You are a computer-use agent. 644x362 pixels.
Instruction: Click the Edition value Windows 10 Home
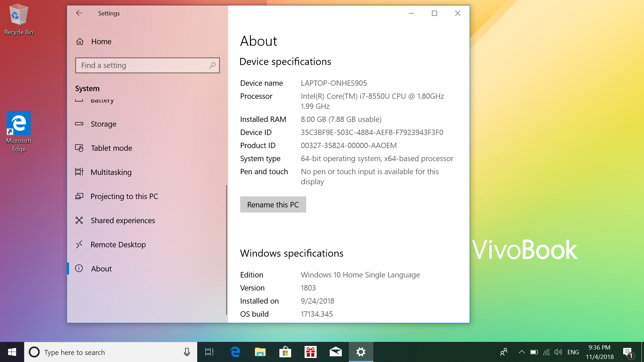[360, 275]
